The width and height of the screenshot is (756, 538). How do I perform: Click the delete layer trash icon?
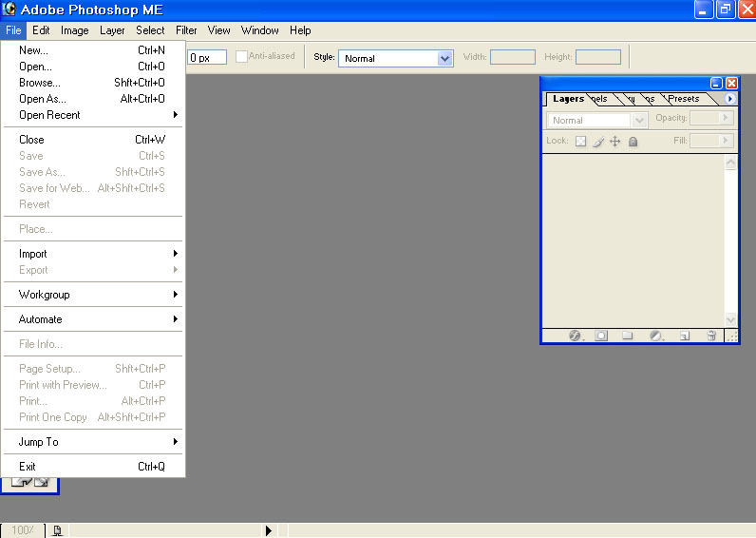click(x=711, y=336)
